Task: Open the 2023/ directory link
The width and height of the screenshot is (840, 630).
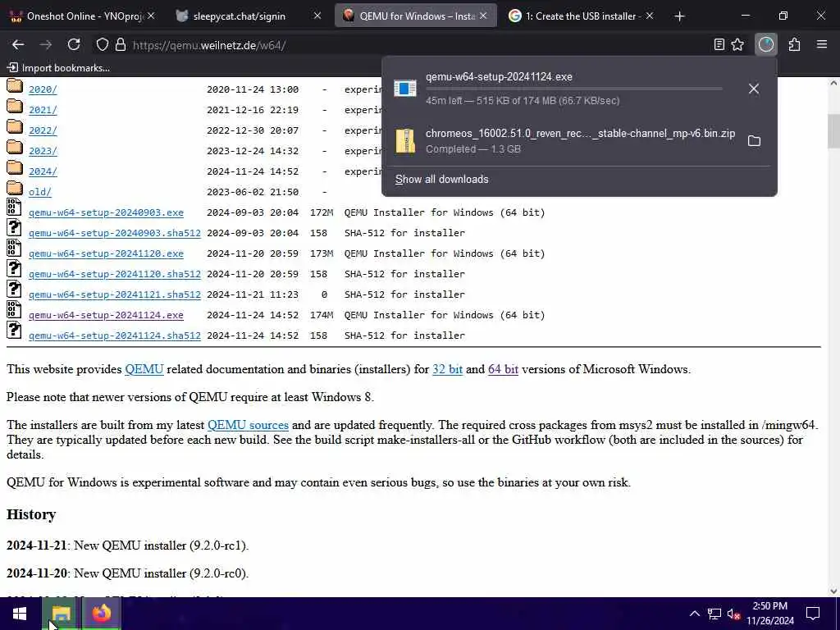Action: tap(43, 151)
